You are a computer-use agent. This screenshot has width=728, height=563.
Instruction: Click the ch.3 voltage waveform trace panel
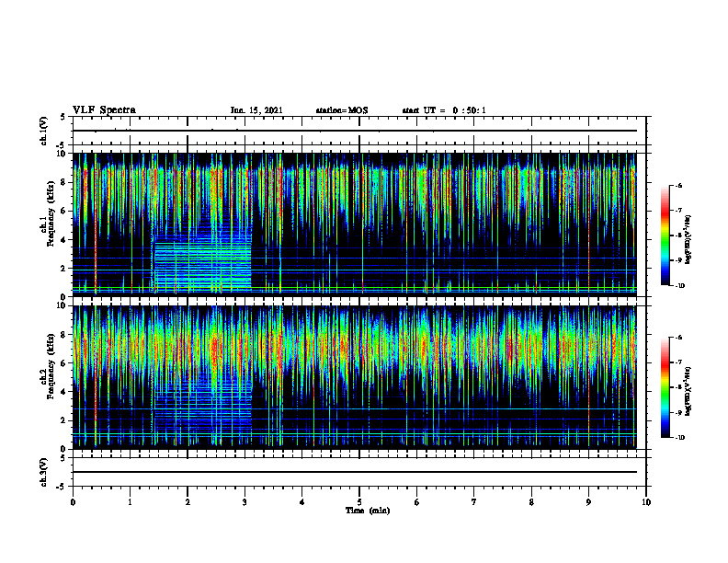[359, 472]
